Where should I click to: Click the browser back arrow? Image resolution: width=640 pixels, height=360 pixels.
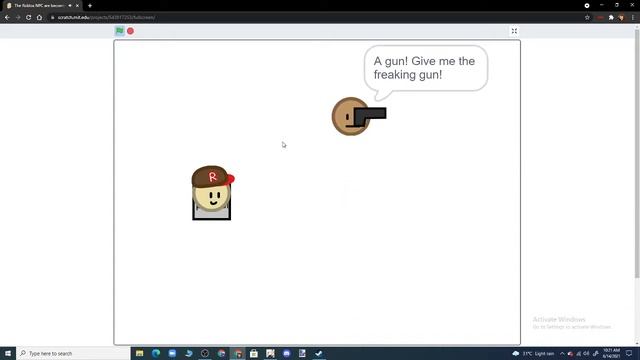tap(7, 18)
